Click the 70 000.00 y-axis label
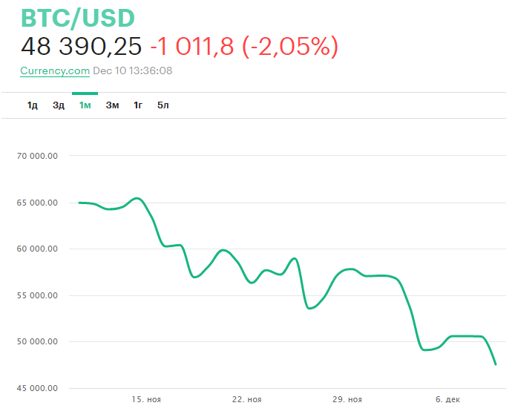 coord(42,157)
